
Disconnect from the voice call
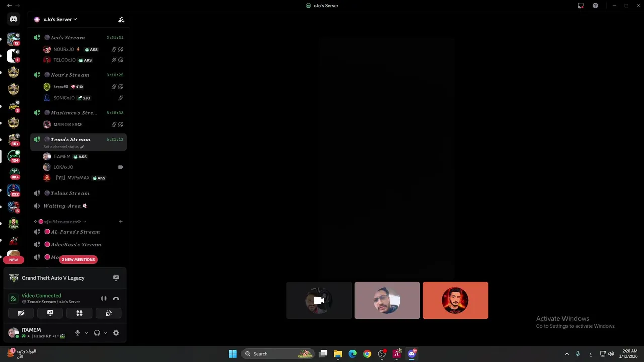(116, 298)
